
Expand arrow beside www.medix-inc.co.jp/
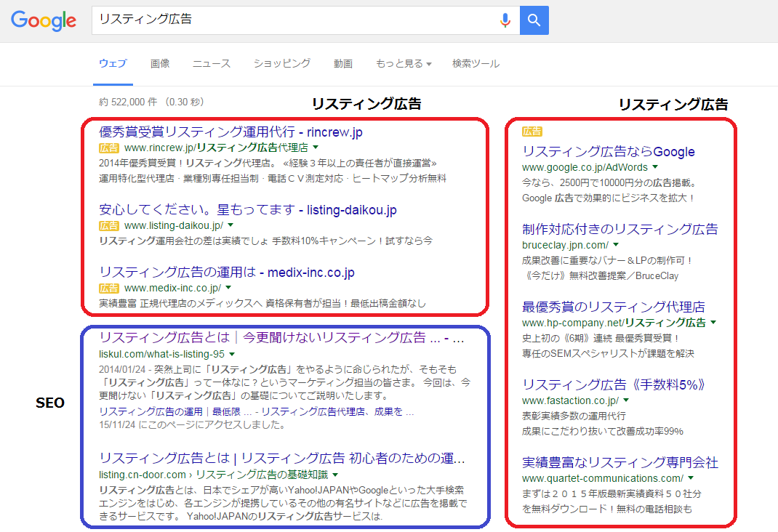pos(228,288)
